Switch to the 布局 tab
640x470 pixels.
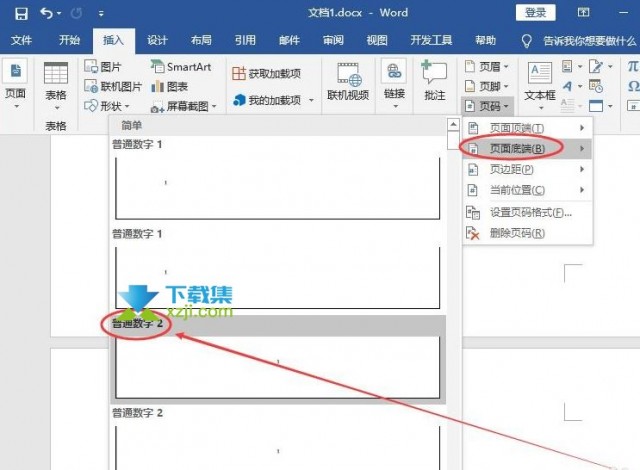201,40
